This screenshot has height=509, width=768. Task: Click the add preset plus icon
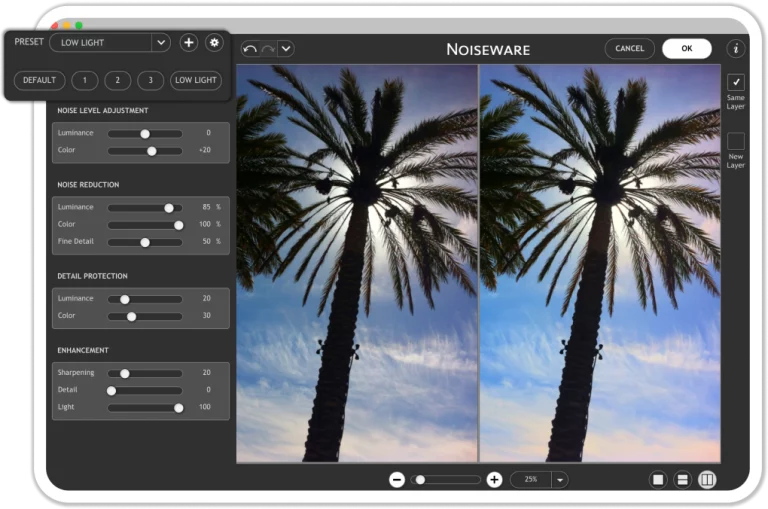pos(188,42)
